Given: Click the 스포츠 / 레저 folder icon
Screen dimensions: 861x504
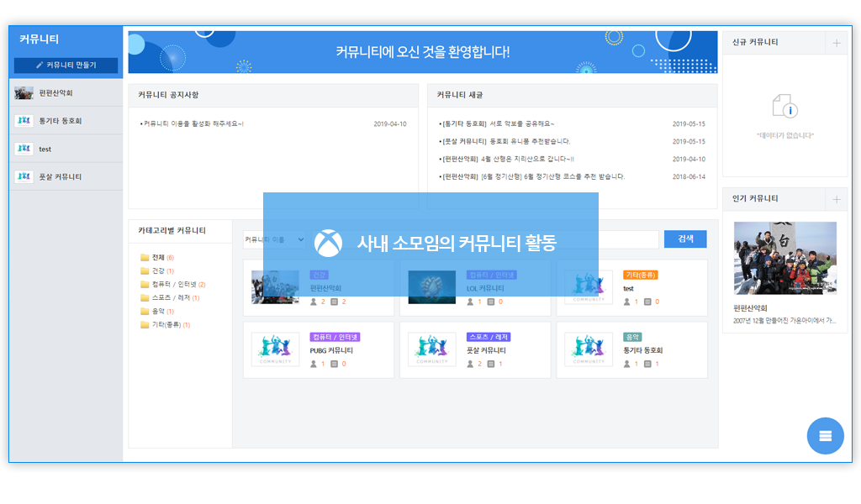Looking at the screenshot, I should (x=145, y=298).
